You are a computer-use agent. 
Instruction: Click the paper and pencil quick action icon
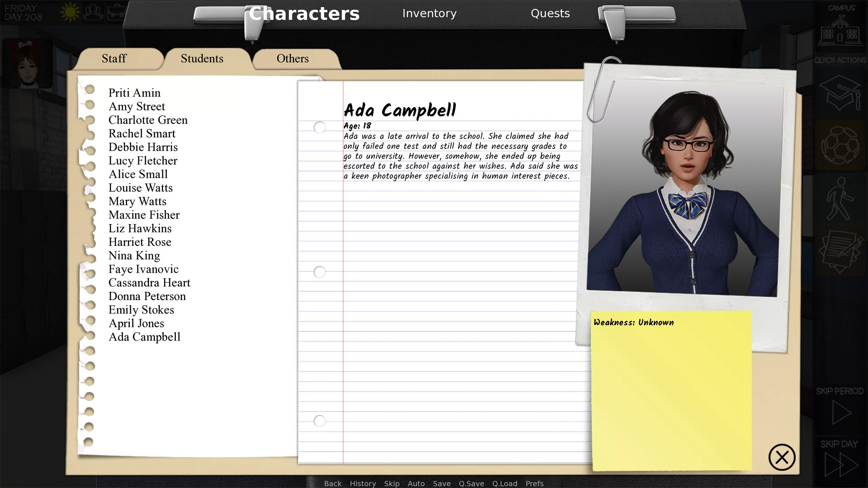pyautogui.click(x=840, y=251)
